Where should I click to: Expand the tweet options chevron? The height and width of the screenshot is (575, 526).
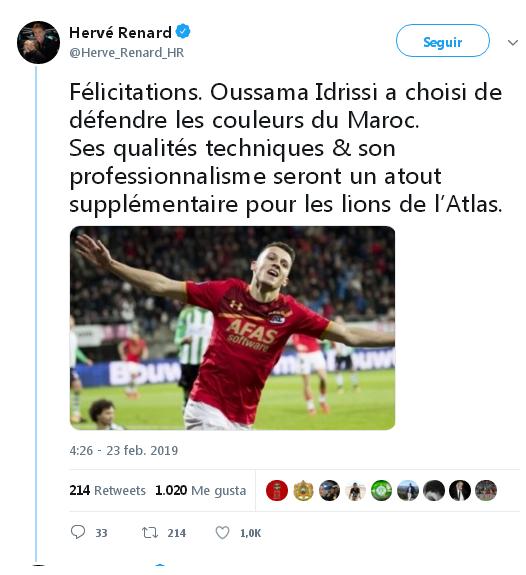coord(512,43)
